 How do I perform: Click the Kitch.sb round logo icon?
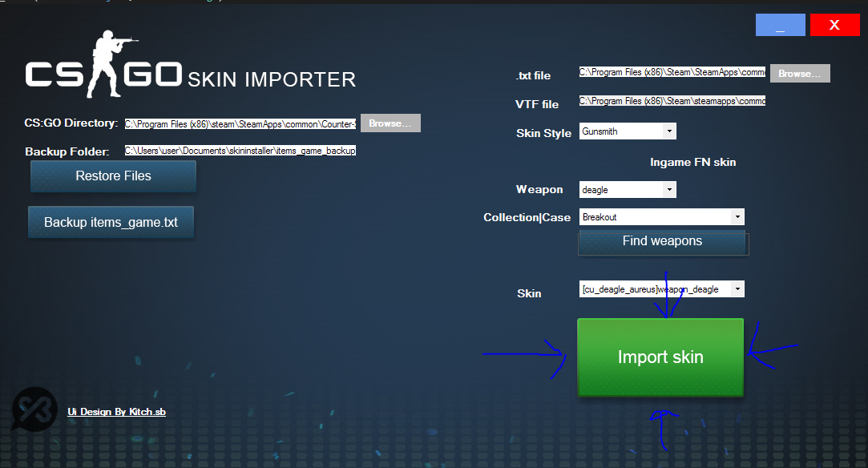click(x=35, y=409)
